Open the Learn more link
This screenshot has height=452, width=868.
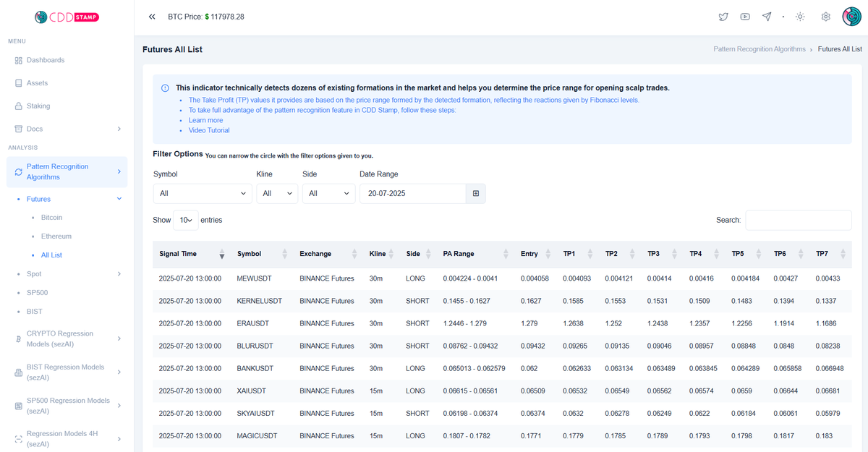pyautogui.click(x=205, y=120)
